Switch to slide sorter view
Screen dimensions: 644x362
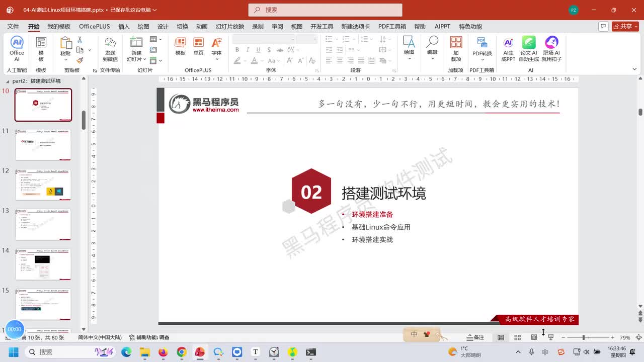pyautogui.click(x=517, y=337)
